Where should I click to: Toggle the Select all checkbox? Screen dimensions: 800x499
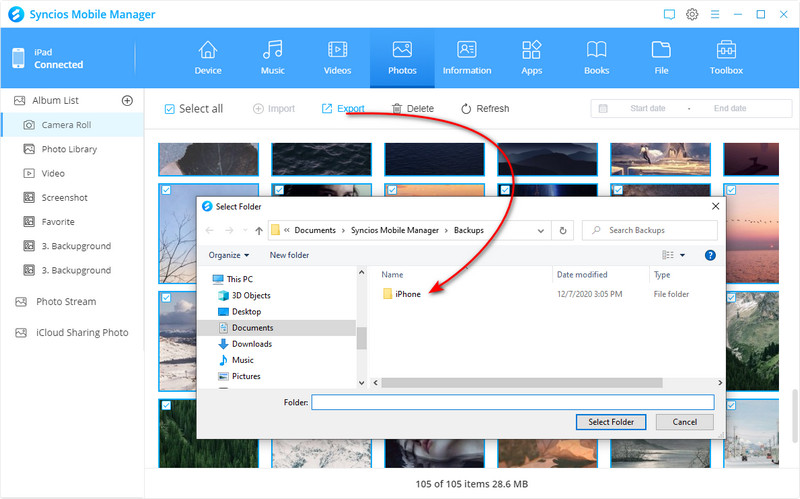tap(169, 109)
